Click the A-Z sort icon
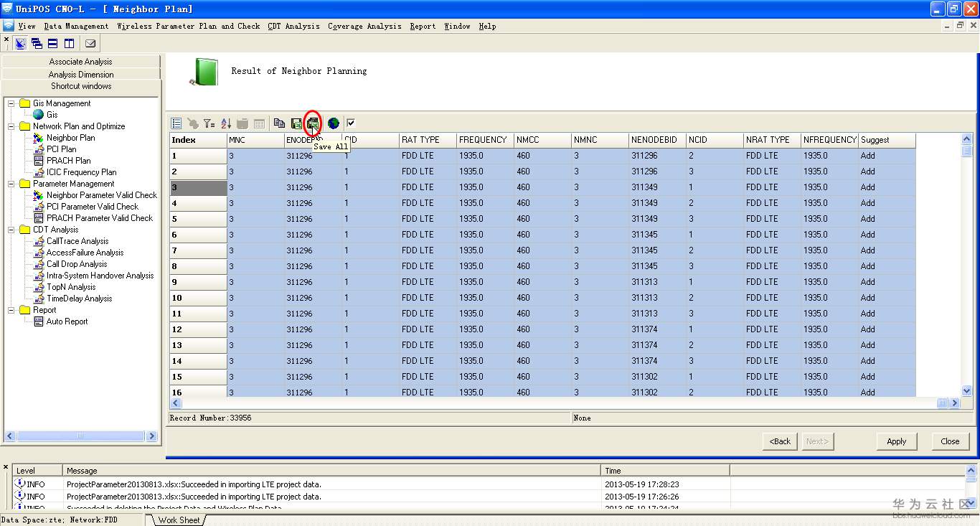 226,123
